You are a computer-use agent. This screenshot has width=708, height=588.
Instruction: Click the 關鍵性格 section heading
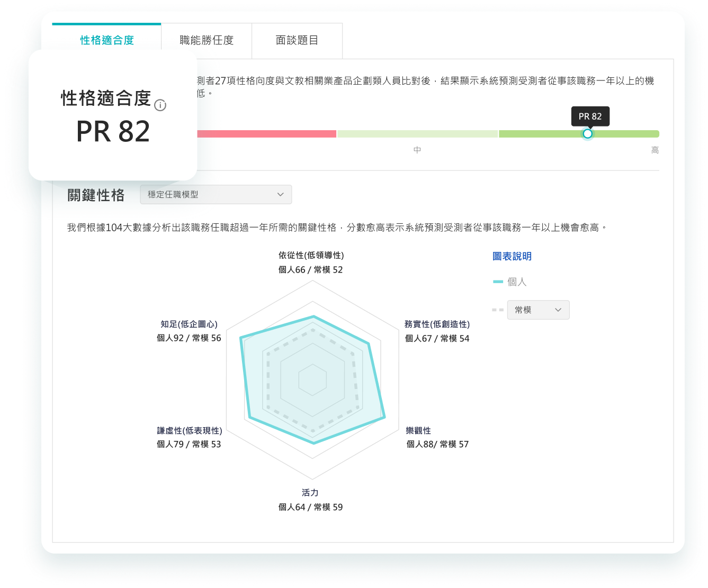coord(96,195)
